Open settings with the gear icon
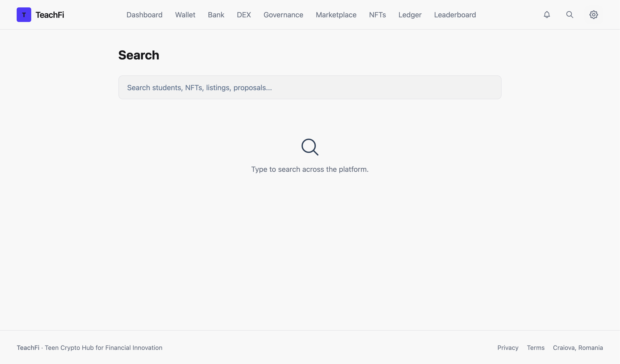The height and width of the screenshot is (364, 620). (593, 15)
